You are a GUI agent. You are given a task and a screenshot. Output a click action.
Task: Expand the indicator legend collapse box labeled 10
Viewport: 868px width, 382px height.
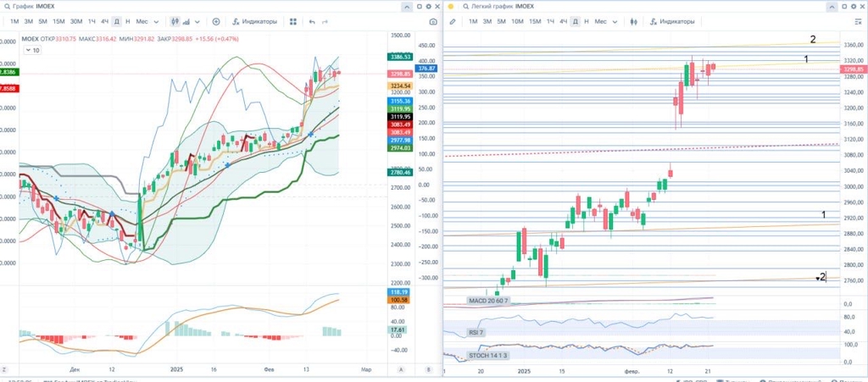coord(31,51)
